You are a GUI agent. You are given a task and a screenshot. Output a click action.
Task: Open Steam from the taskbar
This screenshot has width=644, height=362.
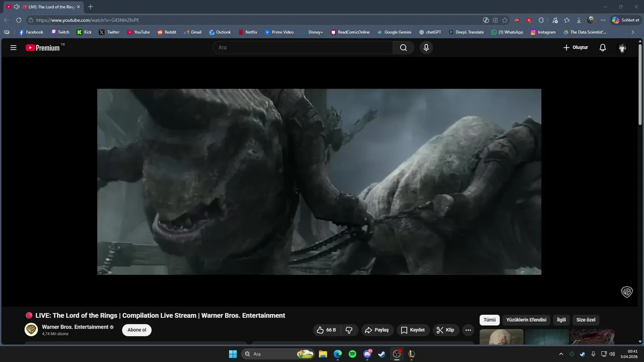pos(382,354)
